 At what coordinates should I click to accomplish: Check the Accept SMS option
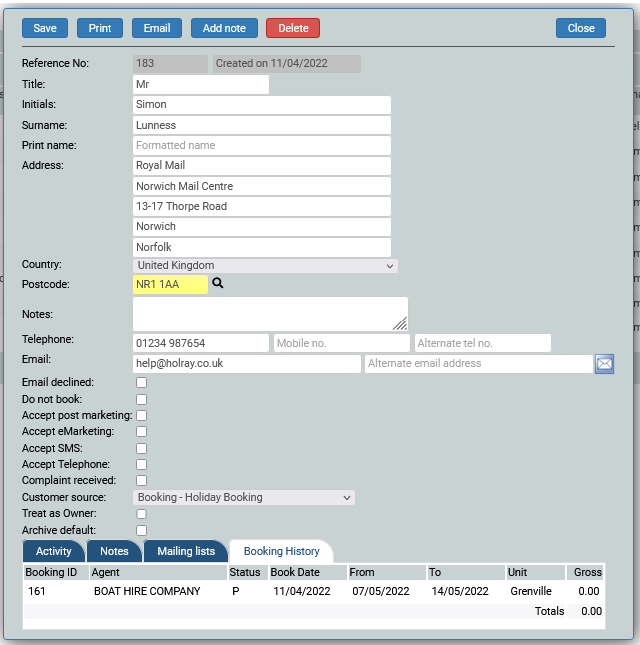(x=141, y=448)
